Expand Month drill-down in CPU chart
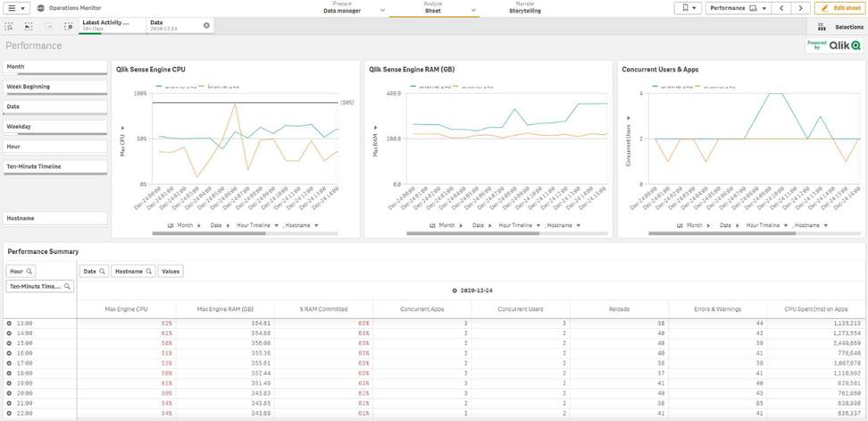Viewport: 868px width, 421px height. [x=199, y=225]
